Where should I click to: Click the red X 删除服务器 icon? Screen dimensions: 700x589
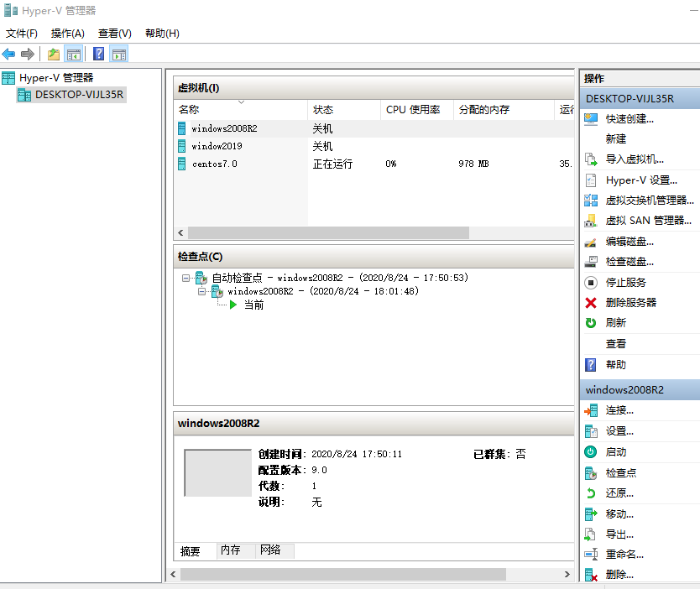pyautogui.click(x=591, y=303)
